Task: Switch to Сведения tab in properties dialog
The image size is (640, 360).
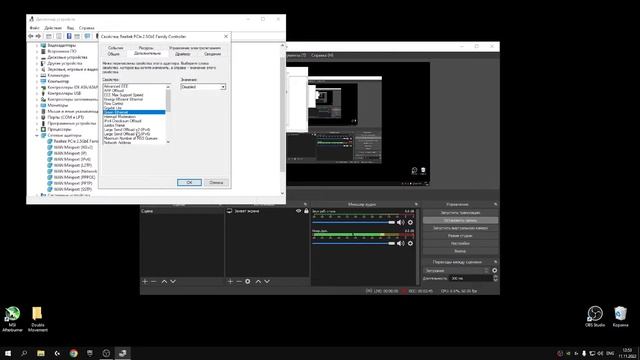Action: click(212, 54)
